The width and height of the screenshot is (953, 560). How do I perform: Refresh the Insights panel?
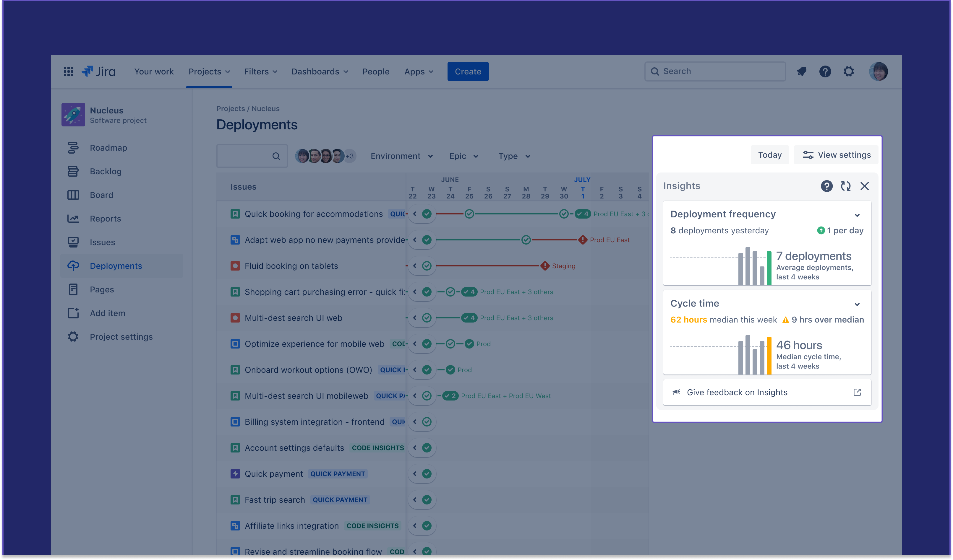click(846, 186)
